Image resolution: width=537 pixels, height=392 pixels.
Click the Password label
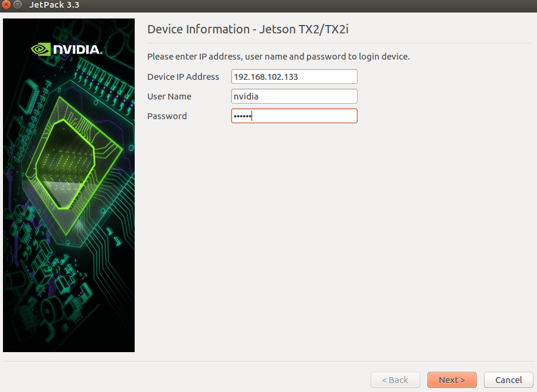tap(166, 116)
